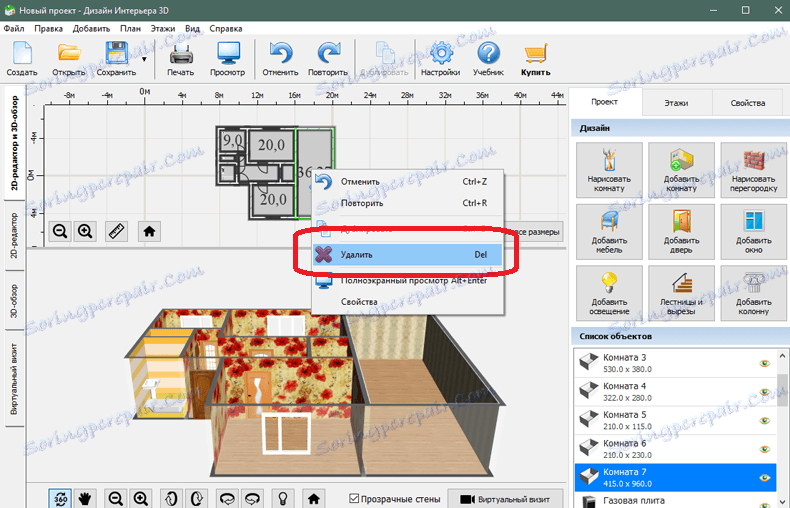Choose Удалить in context menu
Viewport: 790px width, 508px height.
tap(408, 255)
